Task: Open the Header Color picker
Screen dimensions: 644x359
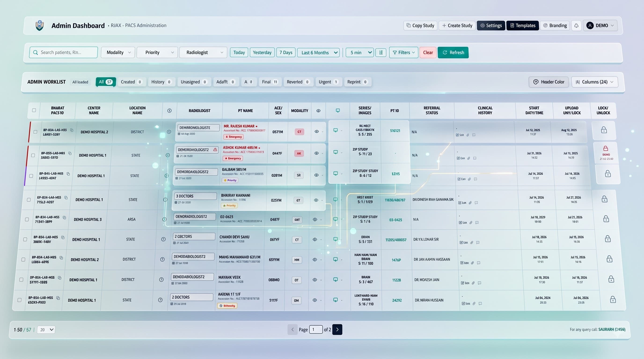Action: coord(549,82)
